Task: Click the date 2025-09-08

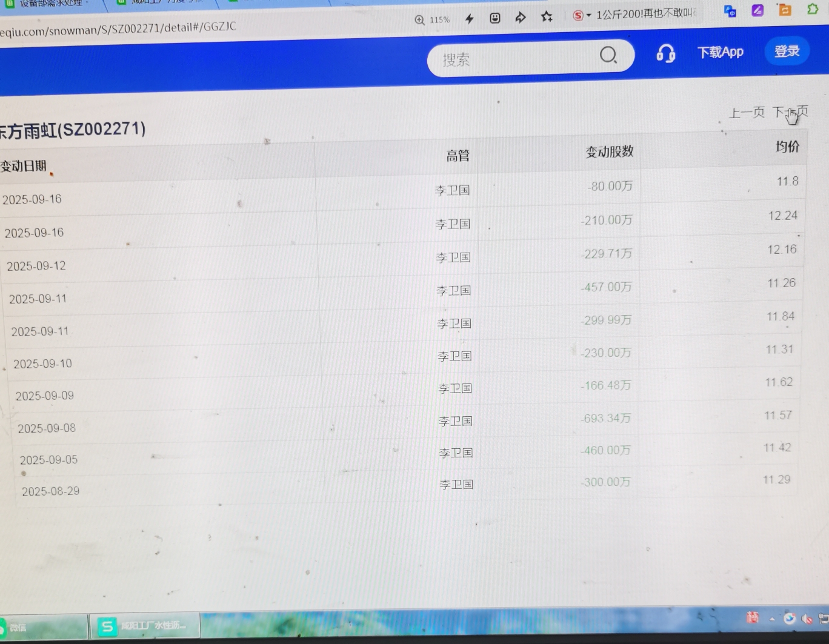Action: click(47, 428)
